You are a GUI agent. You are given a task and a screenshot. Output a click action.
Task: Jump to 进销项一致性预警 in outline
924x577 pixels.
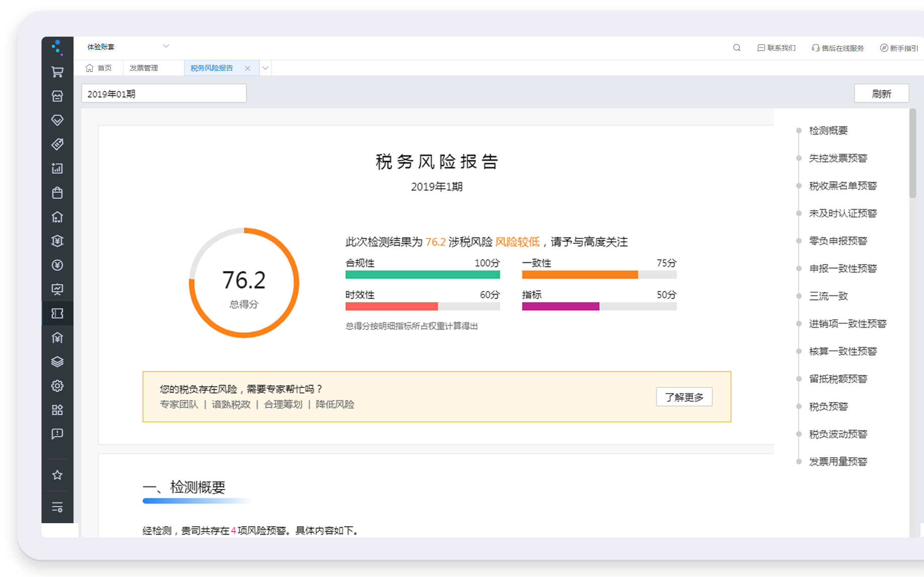pos(848,324)
